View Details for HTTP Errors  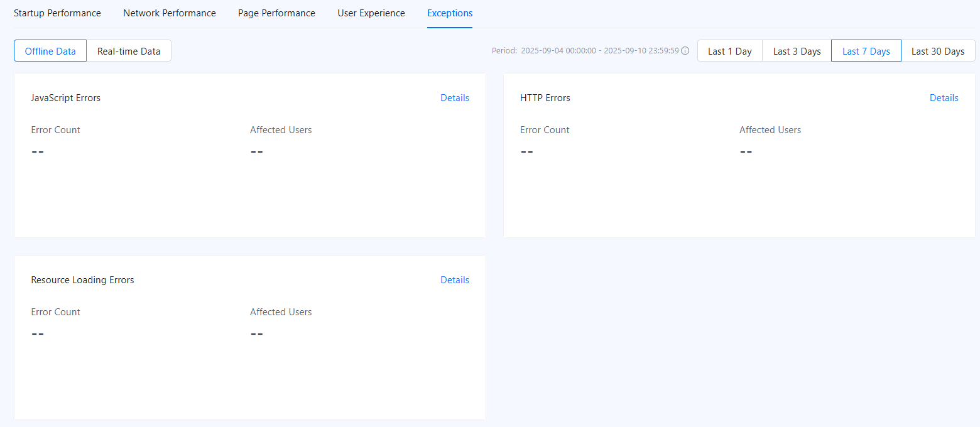click(944, 98)
